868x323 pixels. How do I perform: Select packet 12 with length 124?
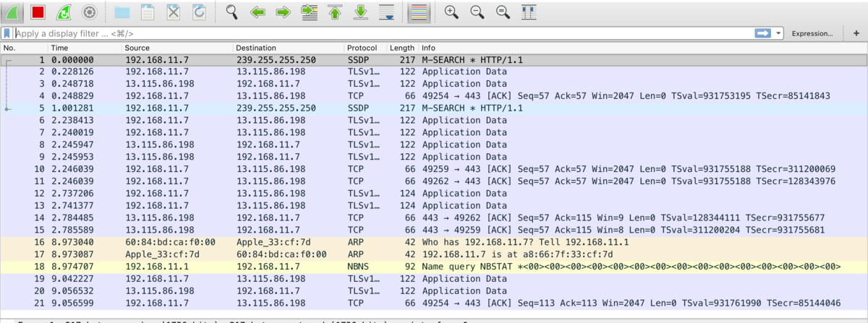click(434, 193)
